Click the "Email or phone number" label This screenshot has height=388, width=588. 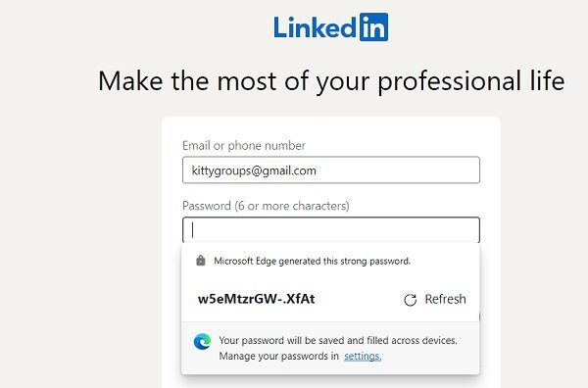[244, 145]
